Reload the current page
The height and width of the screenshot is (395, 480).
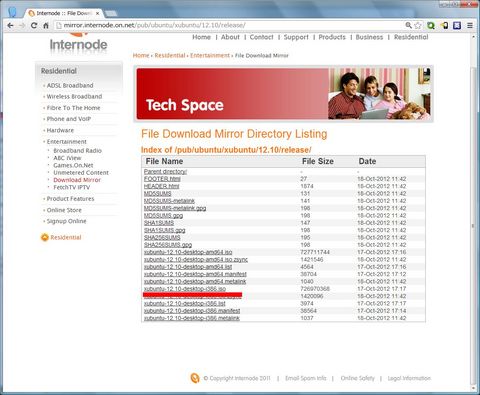click(34, 25)
